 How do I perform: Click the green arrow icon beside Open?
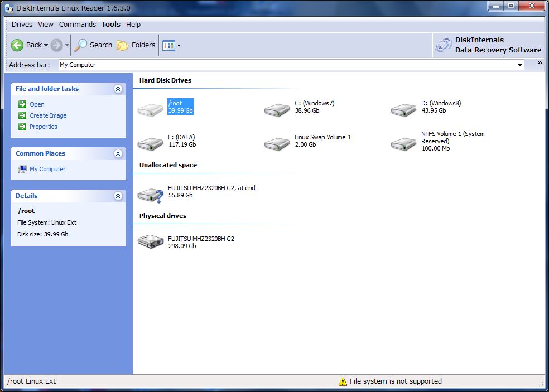pos(22,104)
